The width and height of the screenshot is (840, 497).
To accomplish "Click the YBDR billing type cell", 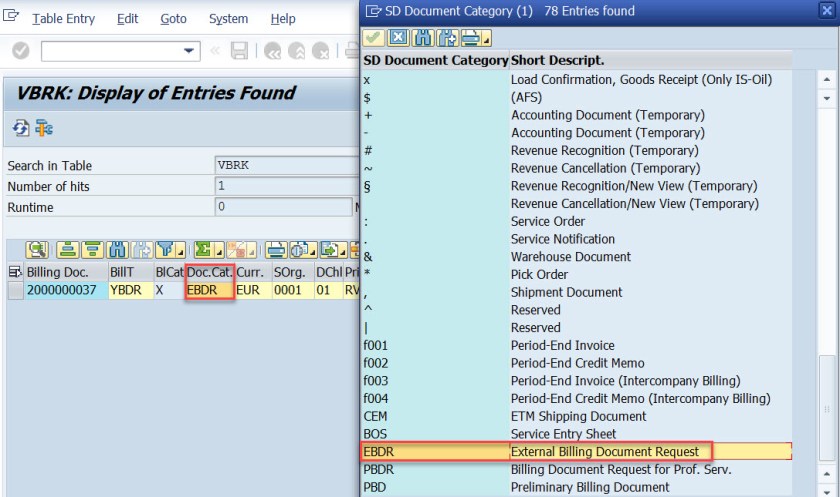I will [131, 290].
